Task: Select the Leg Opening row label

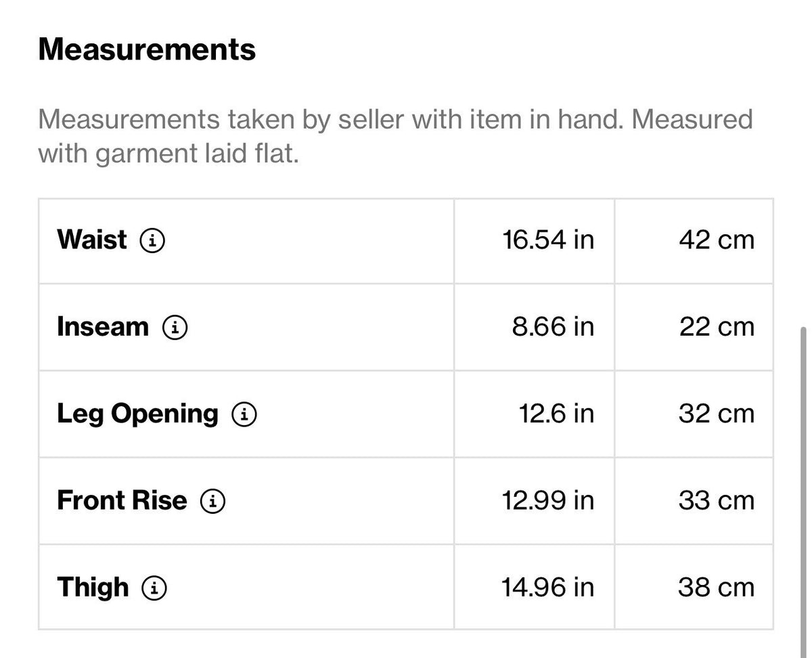Action: [x=137, y=414]
